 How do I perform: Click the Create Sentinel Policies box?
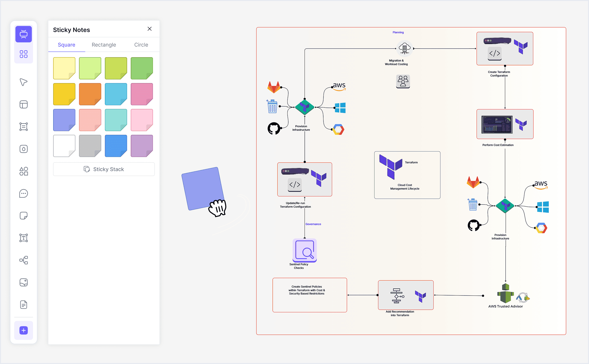tap(310, 295)
